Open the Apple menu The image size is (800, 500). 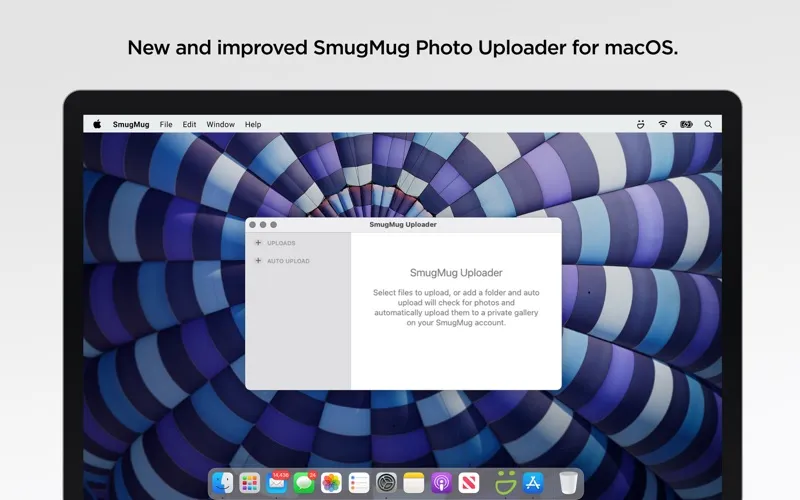point(97,124)
